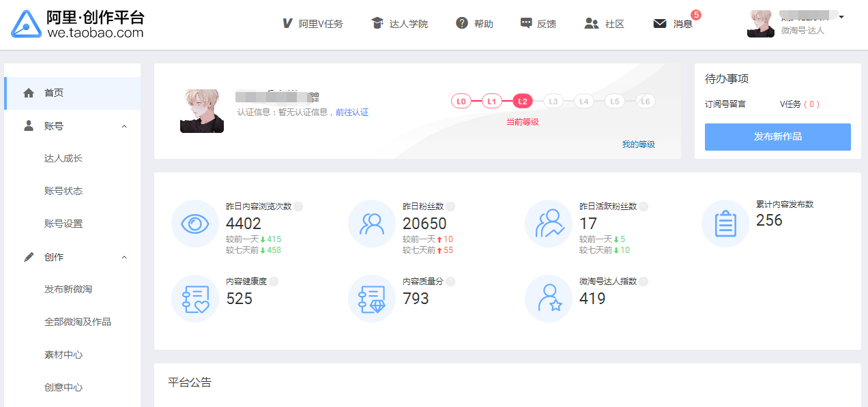Image resolution: width=868 pixels, height=407 pixels.
Task: Go to 发布新微淘 in sidebar
Action: pyautogui.click(x=68, y=289)
